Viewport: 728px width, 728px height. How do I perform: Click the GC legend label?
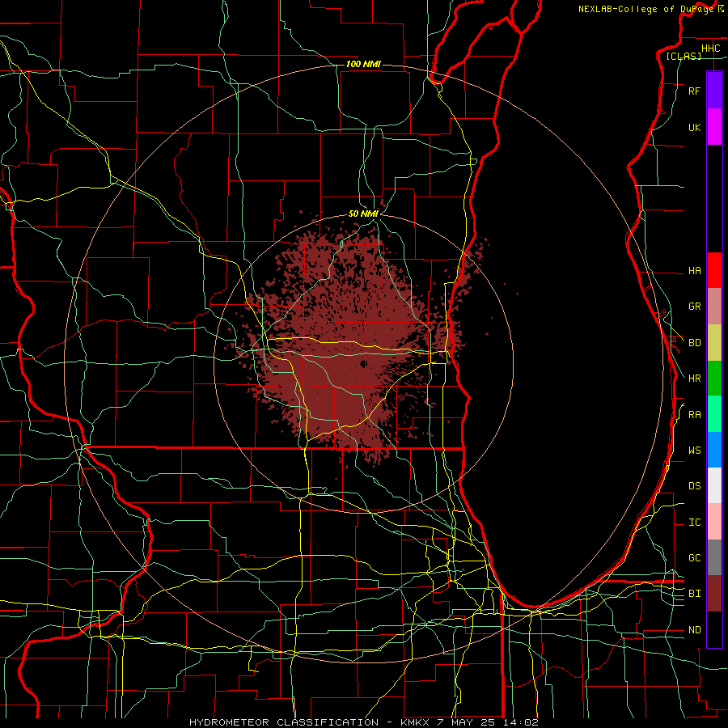[694, 558]
